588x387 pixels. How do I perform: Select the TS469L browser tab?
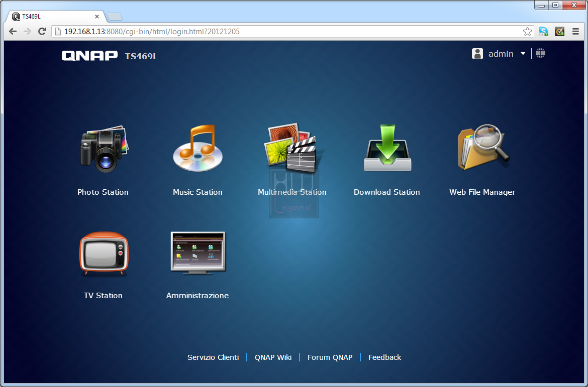[x=55, y=17]
